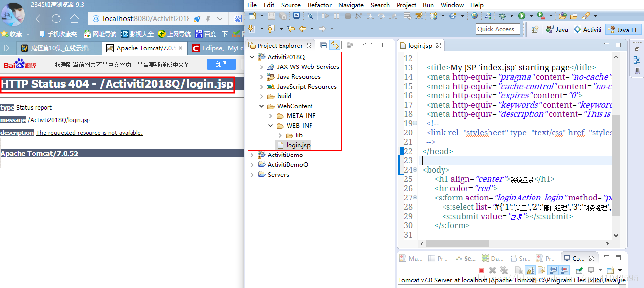Toggle Show Console on standard output change
Screen dimensions: 644x288
click(x=553, y=270)
